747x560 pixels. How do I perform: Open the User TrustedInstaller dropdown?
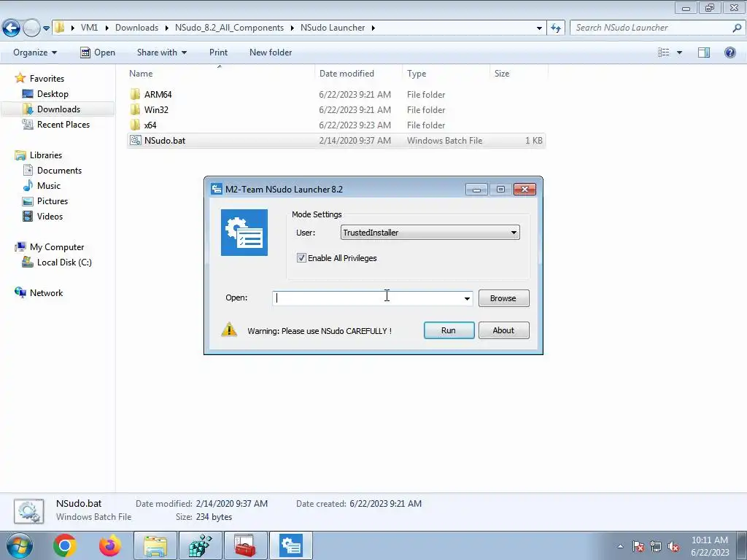click(x=430, y=233)
